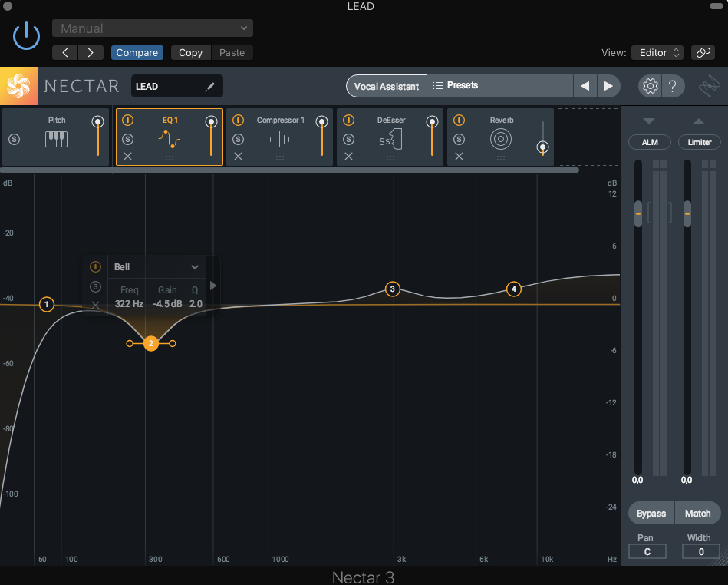This screenshot has width=728, height=585.
Task: Open the Presets list
Action: click(x=500, y=86)
